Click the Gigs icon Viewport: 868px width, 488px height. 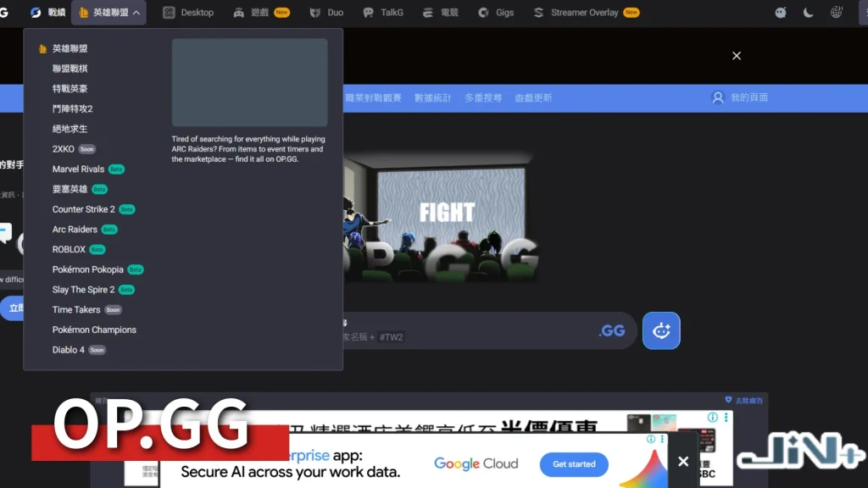point(483,12)
